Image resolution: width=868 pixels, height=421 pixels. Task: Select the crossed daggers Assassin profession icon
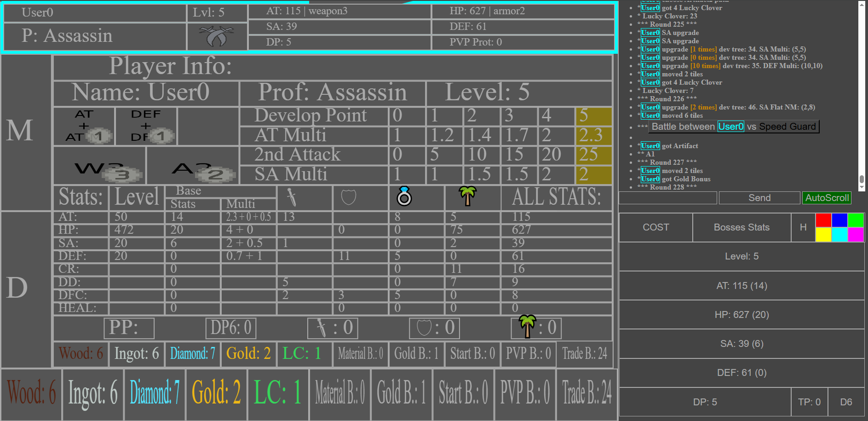coord(216,36)
